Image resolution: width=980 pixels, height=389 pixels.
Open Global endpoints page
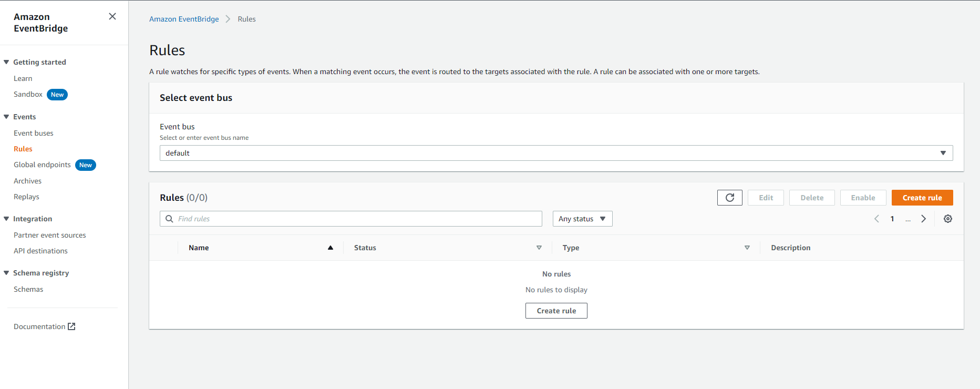42,165
